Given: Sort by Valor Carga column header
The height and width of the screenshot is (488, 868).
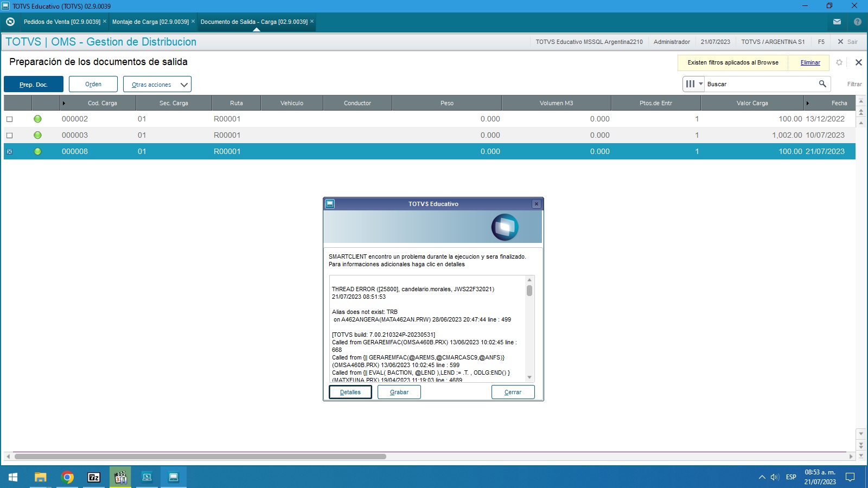Looking at the screenshot, I should click(752, 103).
